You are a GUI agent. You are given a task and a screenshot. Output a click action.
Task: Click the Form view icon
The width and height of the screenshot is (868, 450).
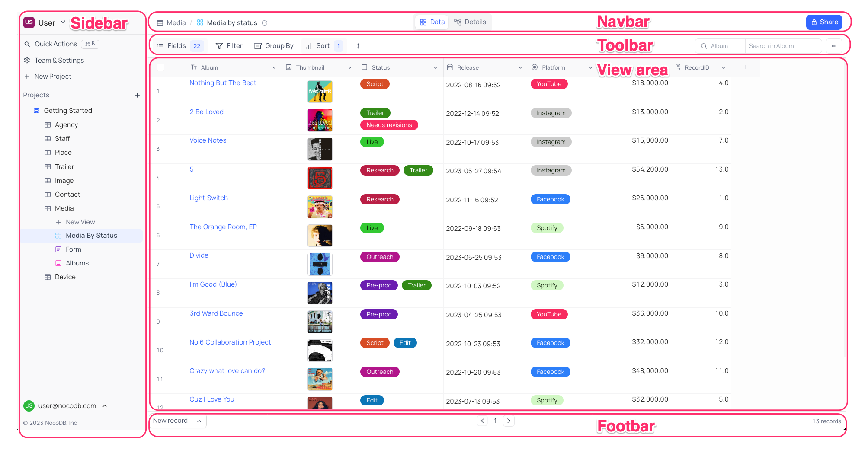click(58, 249)
